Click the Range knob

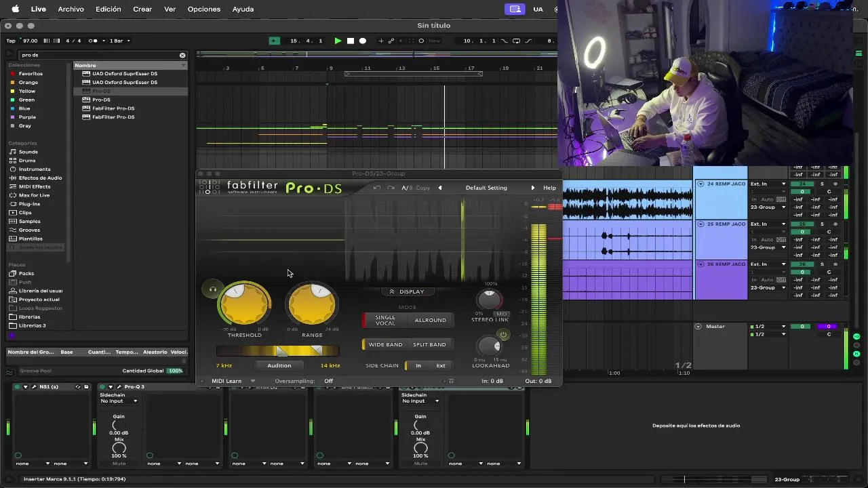312,304
